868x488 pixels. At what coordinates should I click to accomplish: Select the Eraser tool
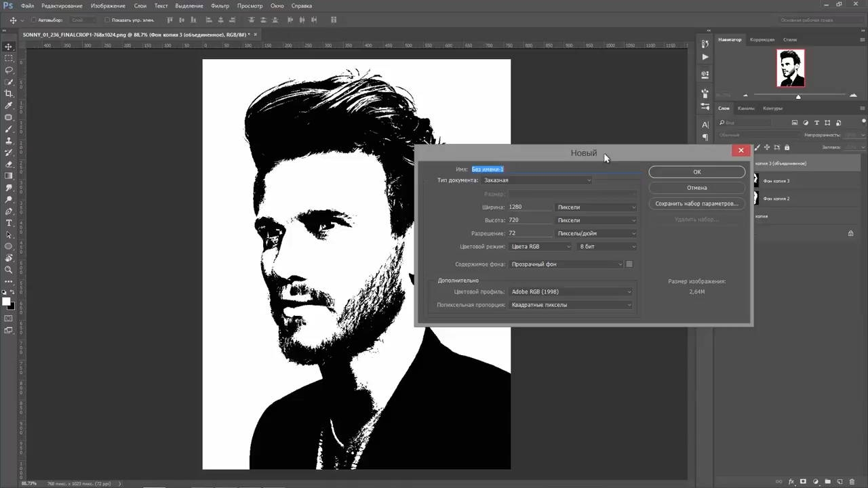pyautogui.click(x=9, y=164)
